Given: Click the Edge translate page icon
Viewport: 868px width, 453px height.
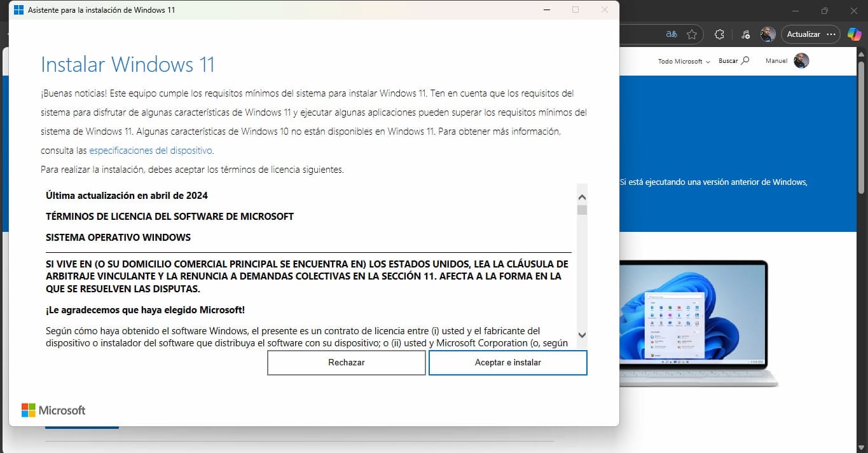Looking at the screenshot, I should (x=672, y=34).
